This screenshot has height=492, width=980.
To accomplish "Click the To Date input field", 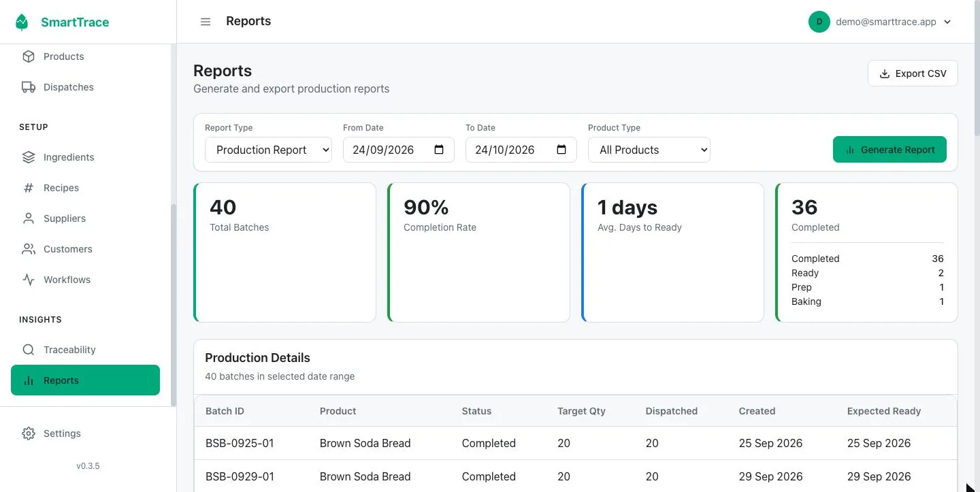I will point(521,150).
